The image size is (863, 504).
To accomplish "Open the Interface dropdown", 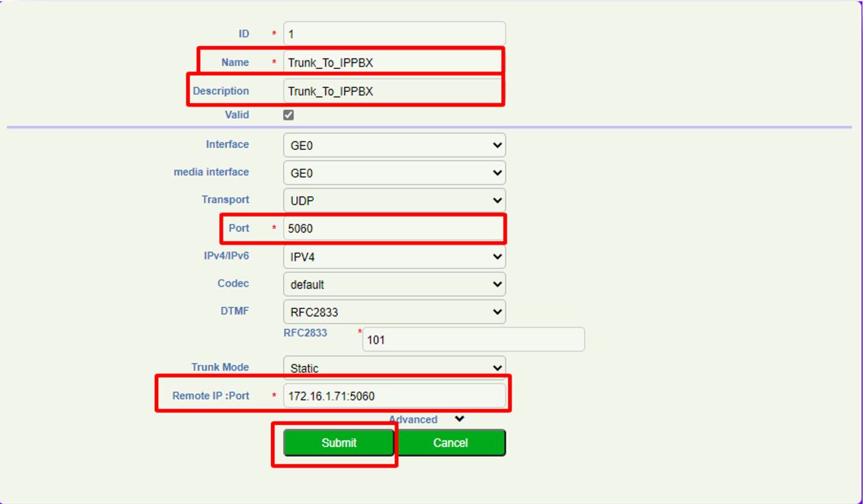I will [x=394, y=145].
